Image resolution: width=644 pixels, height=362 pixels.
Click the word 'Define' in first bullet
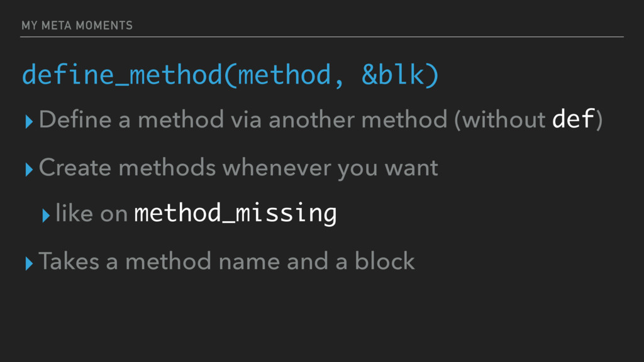pos(75,119)
